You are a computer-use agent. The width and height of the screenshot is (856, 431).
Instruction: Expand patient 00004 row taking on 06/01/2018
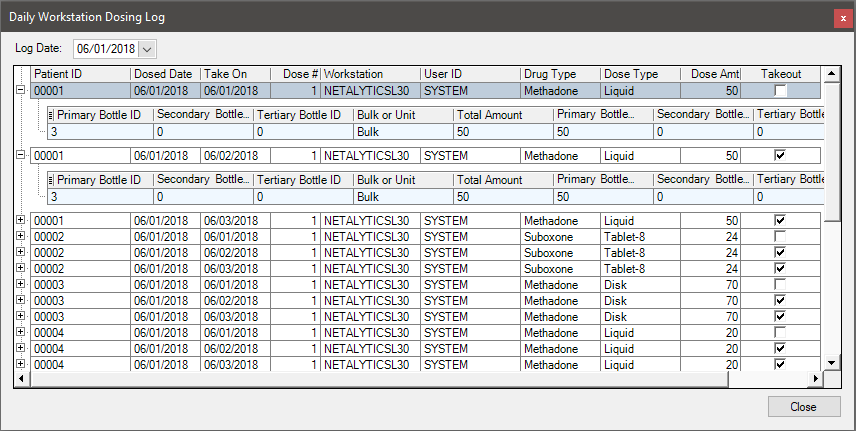point(21,332)
